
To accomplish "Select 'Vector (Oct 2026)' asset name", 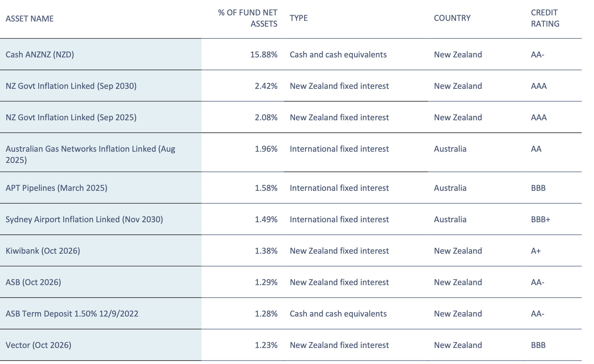I will 38,345.
